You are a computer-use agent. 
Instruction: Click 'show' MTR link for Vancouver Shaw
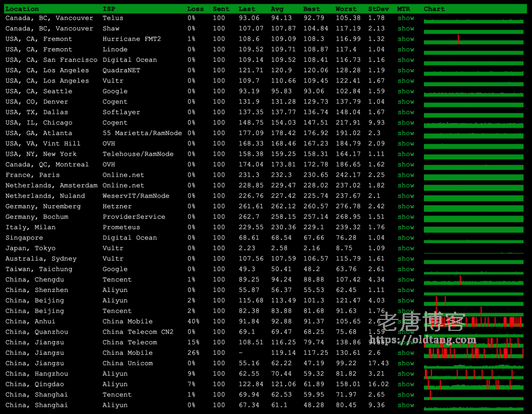406,29
